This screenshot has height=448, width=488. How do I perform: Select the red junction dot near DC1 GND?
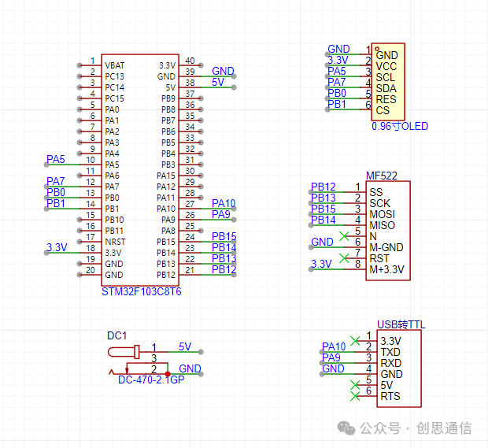[168, 374]
